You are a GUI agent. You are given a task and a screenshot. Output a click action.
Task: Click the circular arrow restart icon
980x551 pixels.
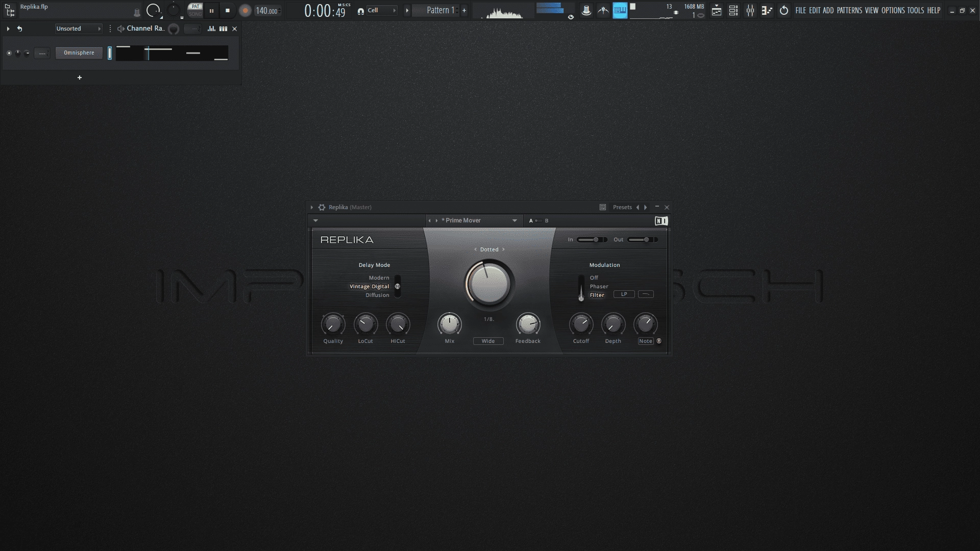point(784,10)
